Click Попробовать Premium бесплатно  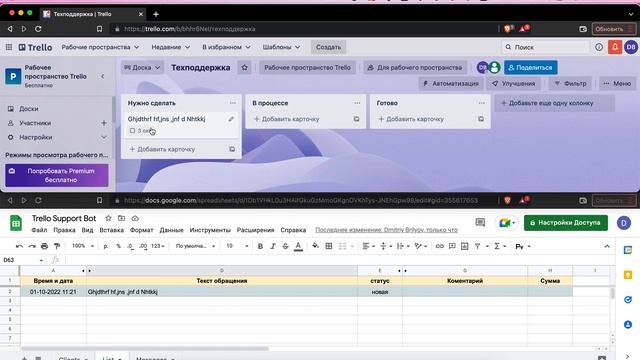click(57, 176)
